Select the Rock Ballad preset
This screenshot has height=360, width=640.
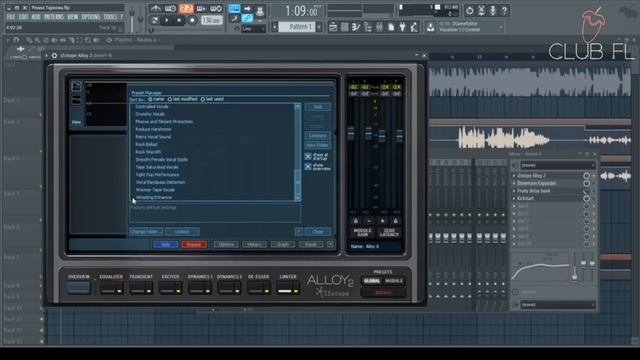point(146,144)
